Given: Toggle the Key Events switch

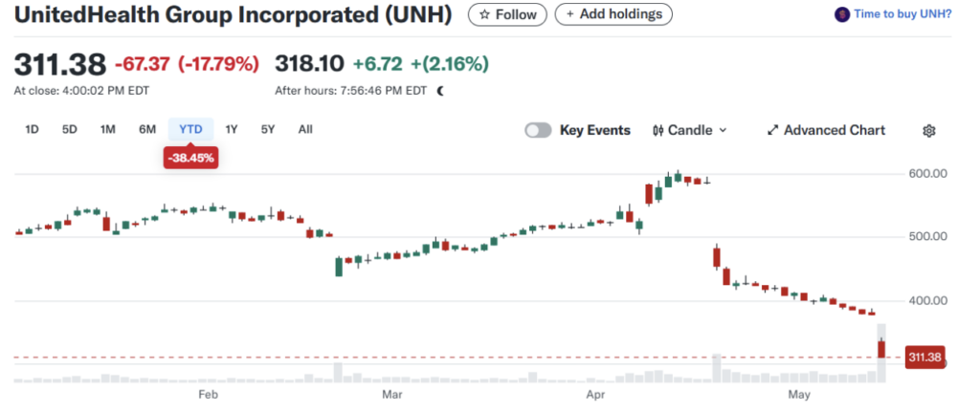Looking at the screenshot, I should click(x=538, y=131).
